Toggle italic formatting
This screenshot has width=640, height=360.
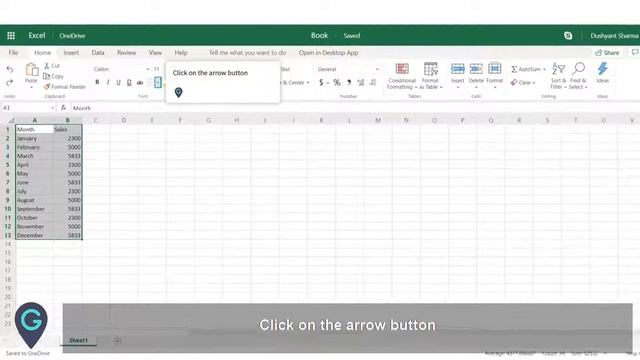pos(108,82)
